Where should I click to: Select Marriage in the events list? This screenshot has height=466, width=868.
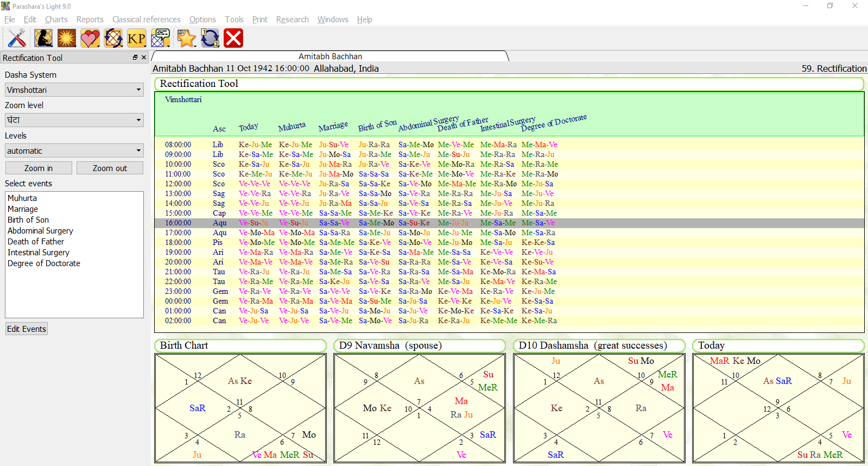point(23,209)
